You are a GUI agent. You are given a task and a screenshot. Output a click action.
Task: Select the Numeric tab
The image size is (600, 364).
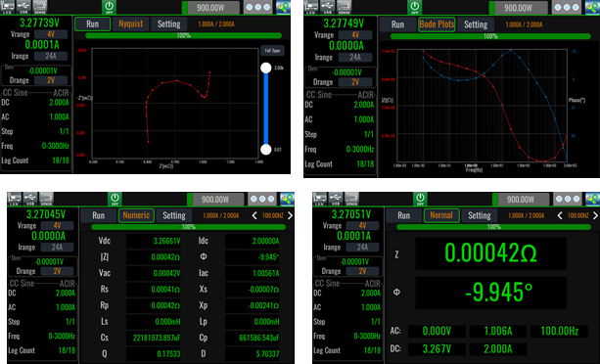(136, 215)
